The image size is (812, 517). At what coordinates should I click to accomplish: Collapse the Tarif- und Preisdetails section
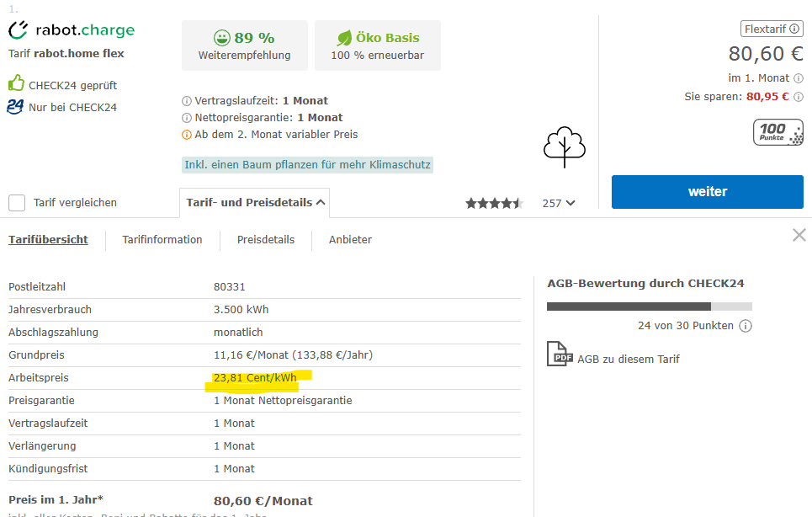(255, 203)
